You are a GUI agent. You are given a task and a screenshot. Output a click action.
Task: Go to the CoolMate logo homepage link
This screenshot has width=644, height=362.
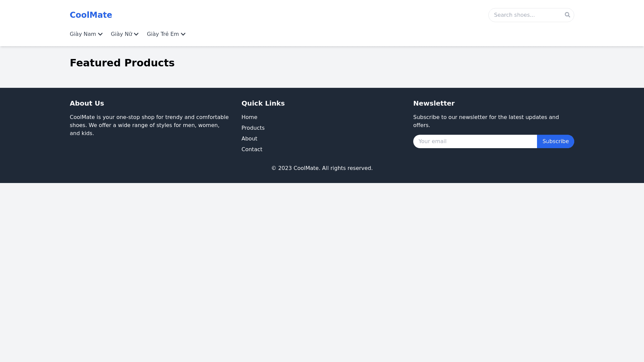click(x=91, y=15)
